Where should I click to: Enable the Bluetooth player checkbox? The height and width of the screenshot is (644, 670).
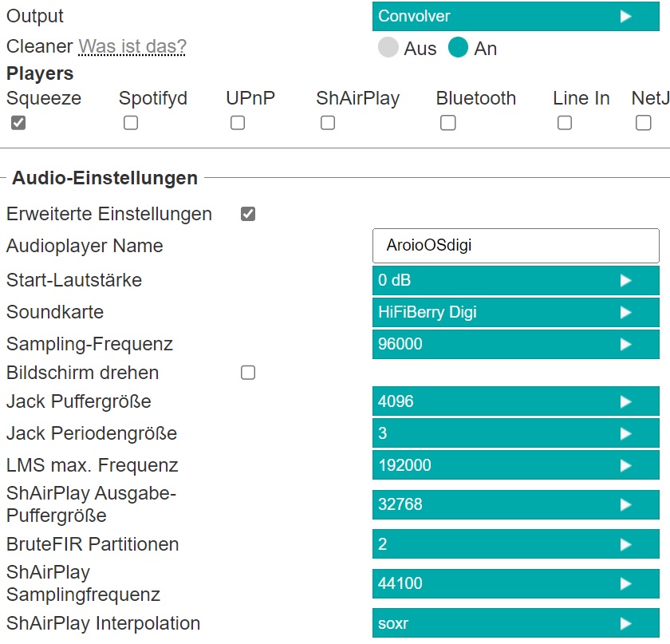pyautogui.click(x=448, y=123)
